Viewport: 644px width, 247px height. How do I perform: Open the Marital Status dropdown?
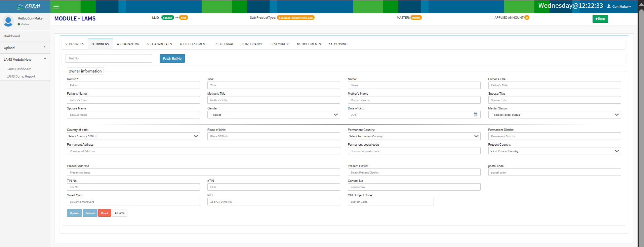tap(554, 115)
